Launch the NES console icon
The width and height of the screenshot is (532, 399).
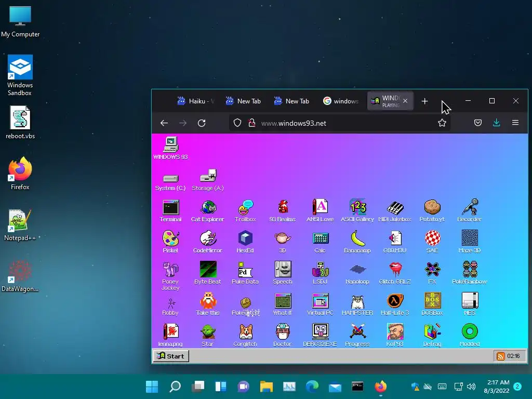point(470,304)
